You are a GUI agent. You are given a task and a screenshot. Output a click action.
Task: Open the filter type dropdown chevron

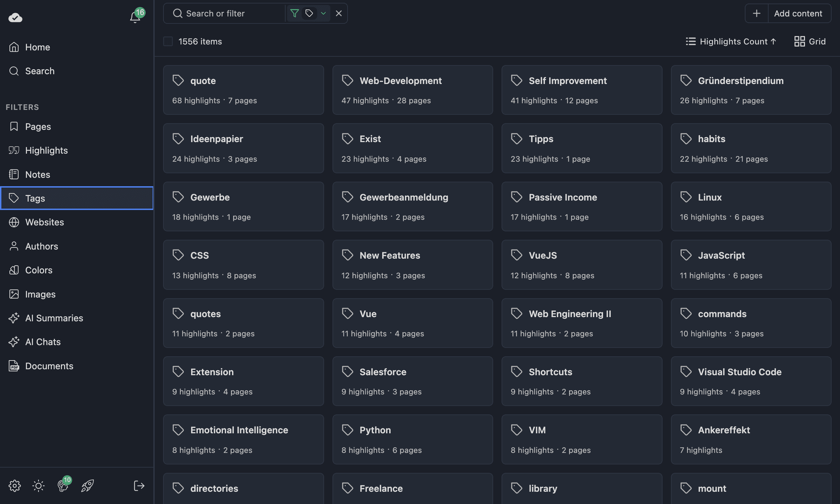coord(323,13)
